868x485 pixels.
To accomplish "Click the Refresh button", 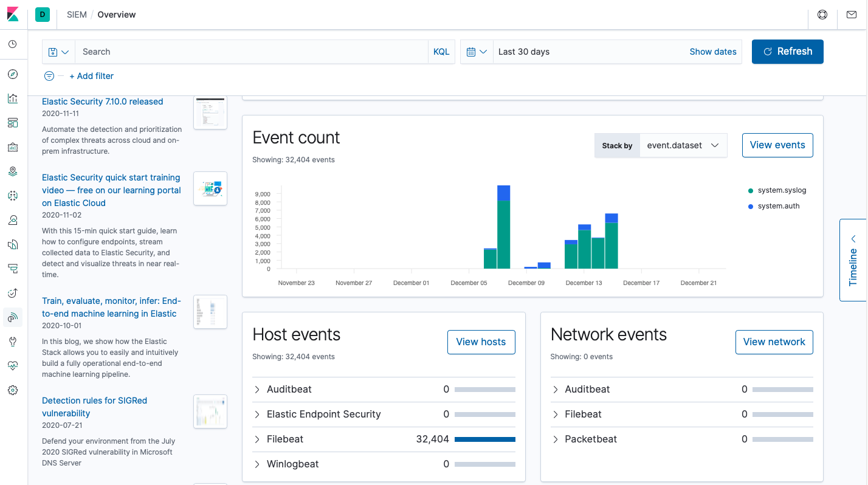I will click(x=788, y=52).
